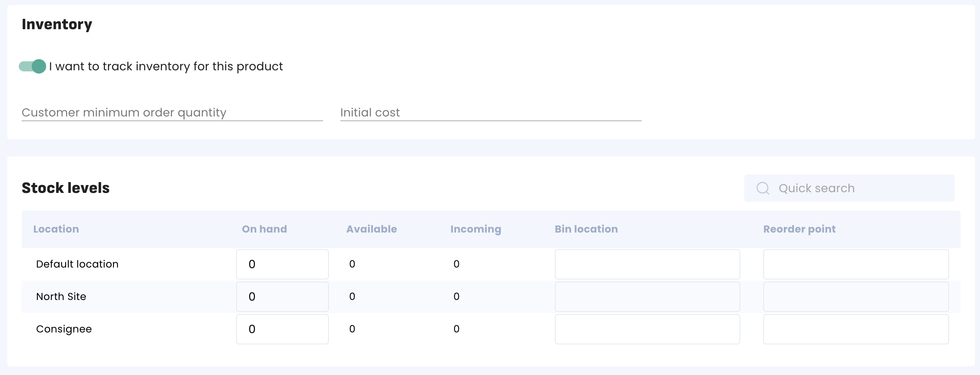Sort by the Location column header
980x375 pixels.
[56, 229]
